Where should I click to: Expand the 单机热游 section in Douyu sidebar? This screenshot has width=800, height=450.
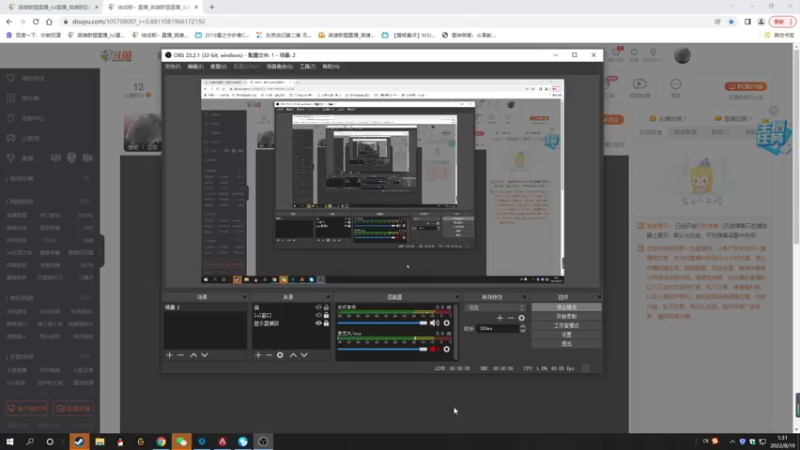85,297
